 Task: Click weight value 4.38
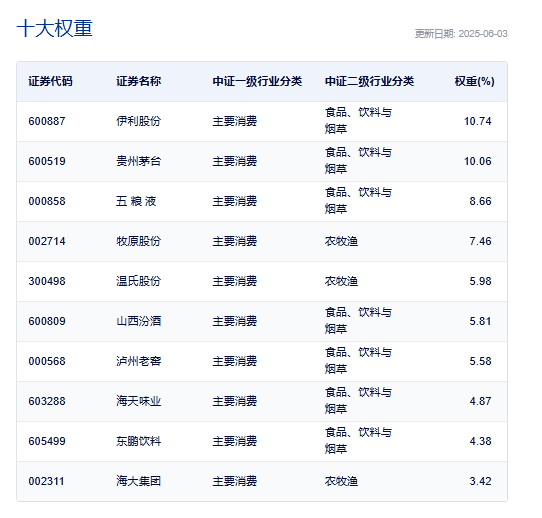480,441
